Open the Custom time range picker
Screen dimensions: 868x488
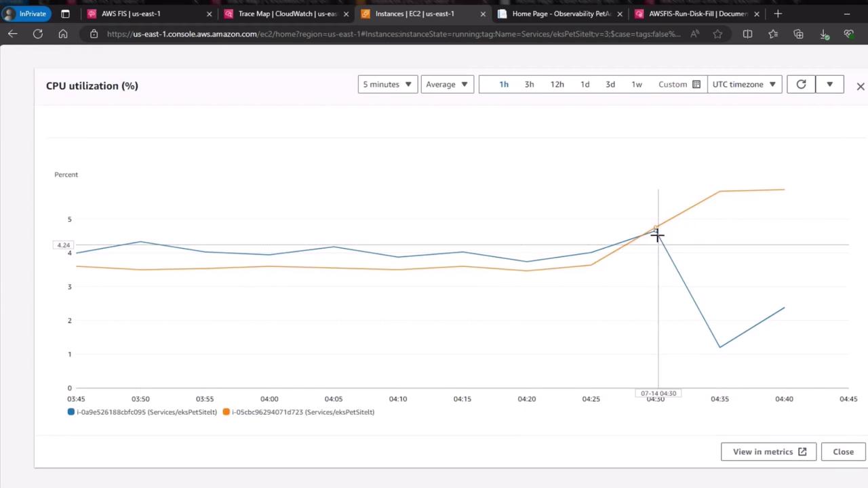[x=679, y=85]
